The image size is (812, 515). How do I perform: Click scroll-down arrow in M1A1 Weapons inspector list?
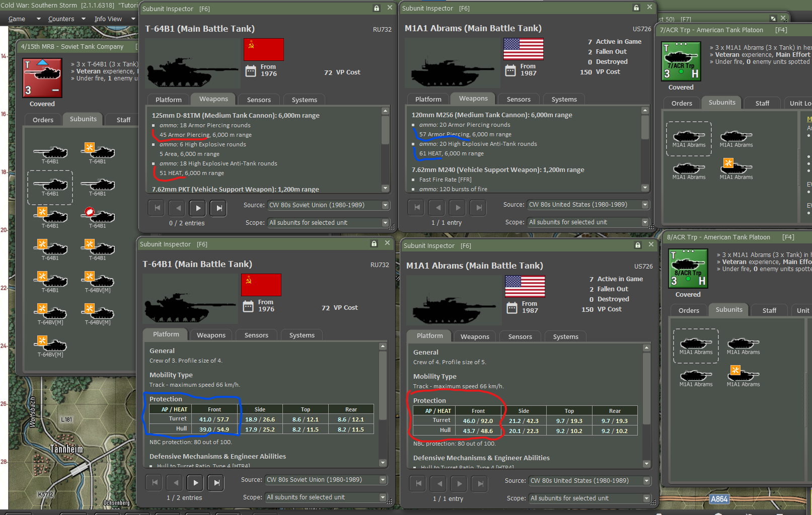tap(645, 188)
